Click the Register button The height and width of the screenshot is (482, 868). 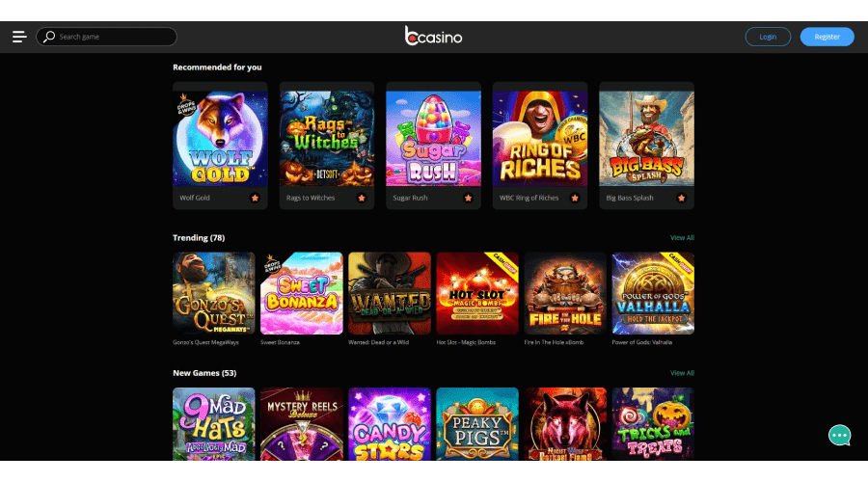click(x=827, y=37)
